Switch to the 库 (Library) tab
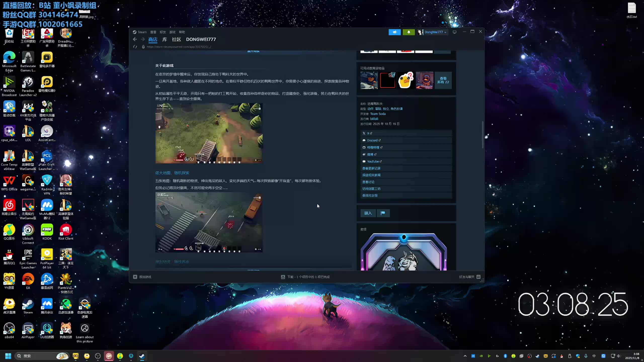Image resolution: width=644 pixels, height=362 pixels. pyautogui.click(x=165, y=39)
